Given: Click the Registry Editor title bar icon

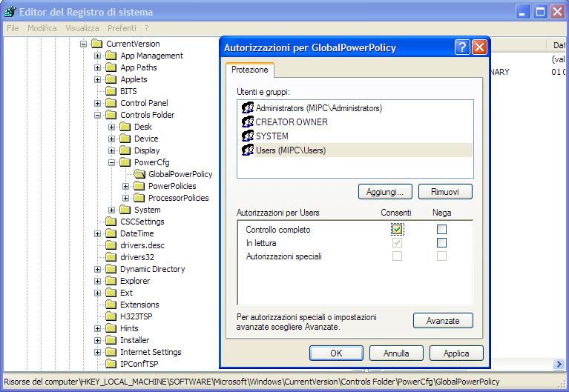Looking at the screenshot, I should [10, 12].
